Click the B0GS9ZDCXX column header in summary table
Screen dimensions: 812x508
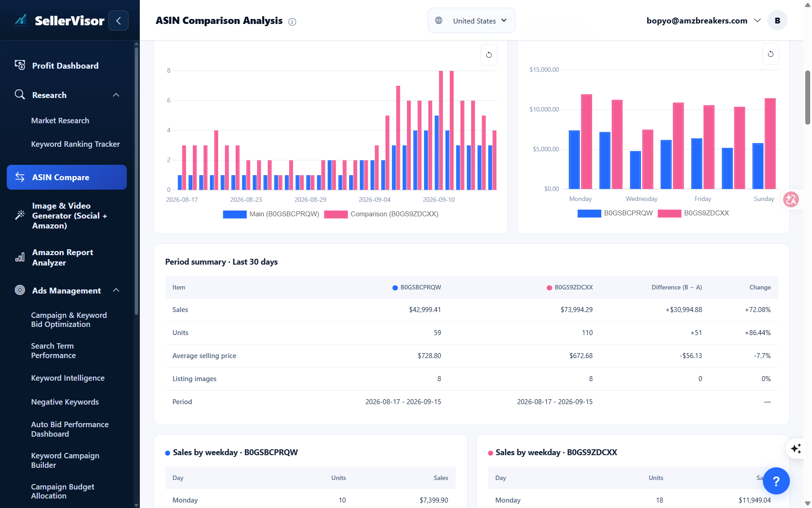click(x=570, y=287)
